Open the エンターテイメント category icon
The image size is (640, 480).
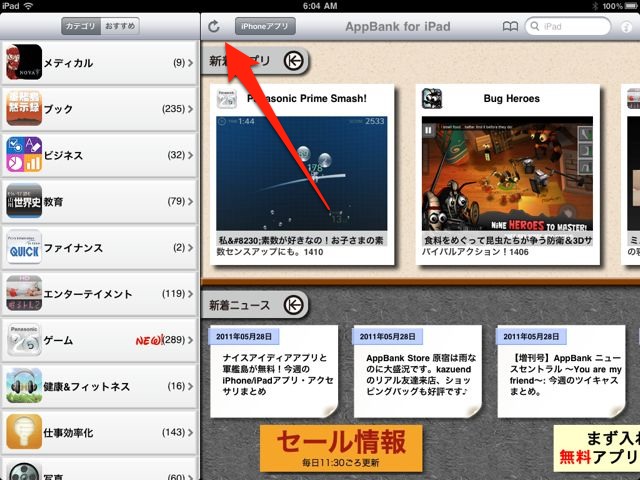click(24, 293)
